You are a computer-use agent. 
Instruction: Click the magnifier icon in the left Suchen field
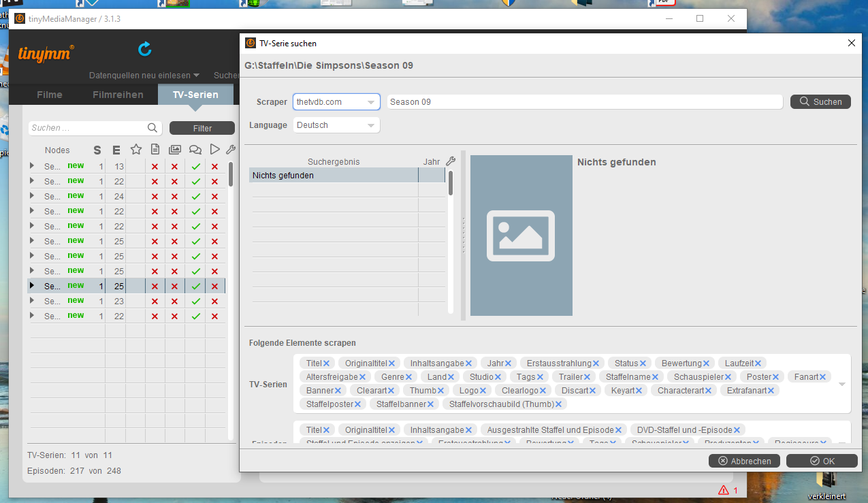[152, 128]
